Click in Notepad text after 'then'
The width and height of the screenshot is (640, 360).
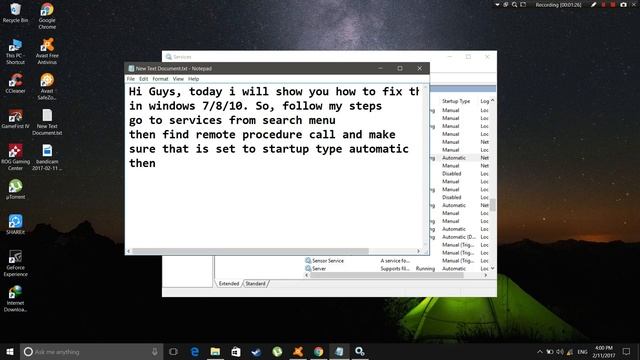point(156,163)
